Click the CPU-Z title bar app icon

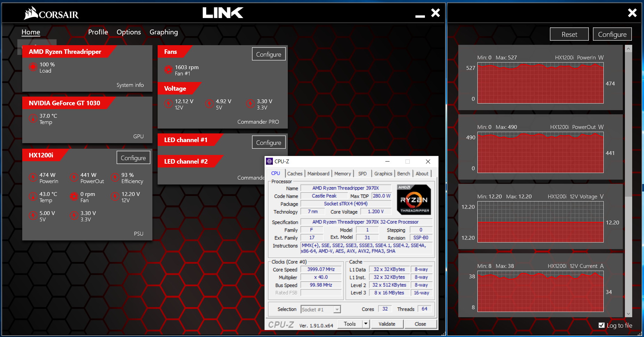point(269,161)
